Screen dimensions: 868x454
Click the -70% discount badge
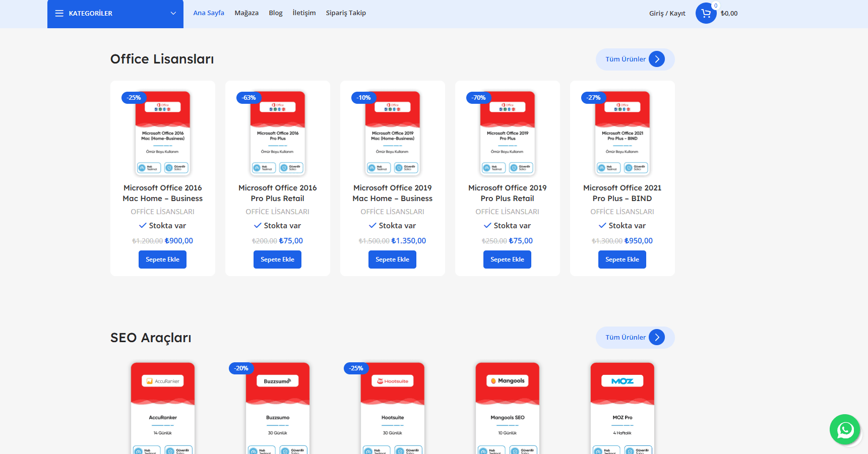click(x=478, y=98)
